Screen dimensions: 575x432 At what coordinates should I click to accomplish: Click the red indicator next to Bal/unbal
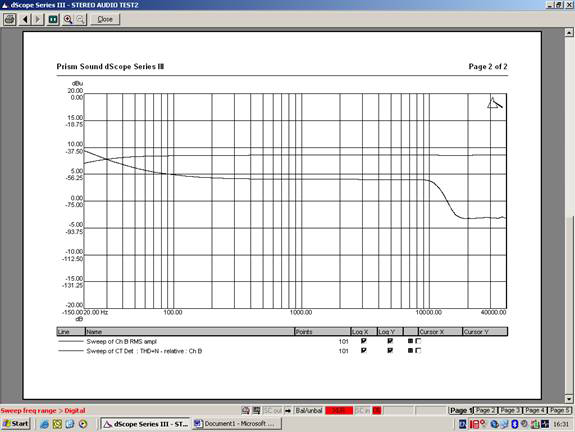339,410
